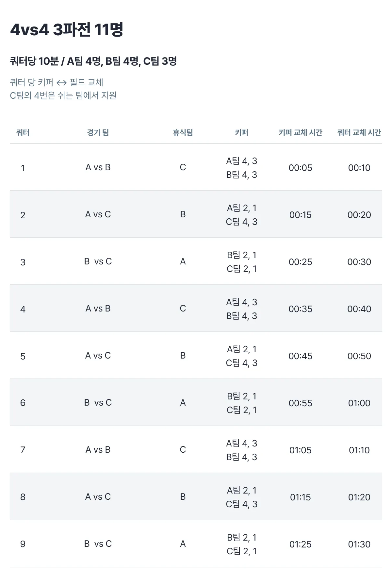Click the quarter end time 01:00
This screenshot has height=587, width=392.
pos(359,403)
